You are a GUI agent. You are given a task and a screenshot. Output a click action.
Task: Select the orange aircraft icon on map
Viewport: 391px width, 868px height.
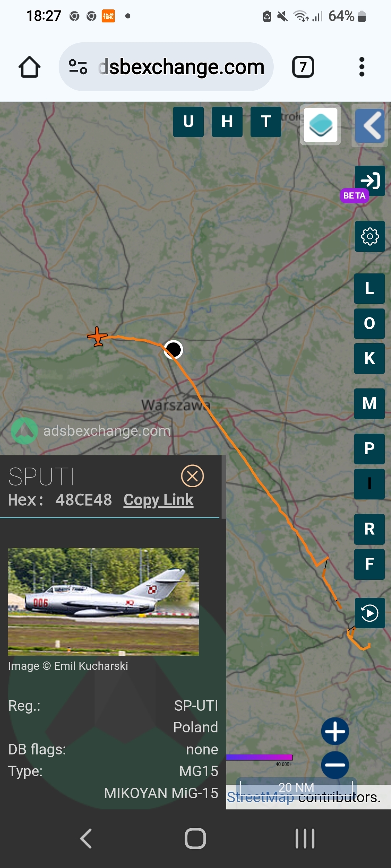coord(97,337)
